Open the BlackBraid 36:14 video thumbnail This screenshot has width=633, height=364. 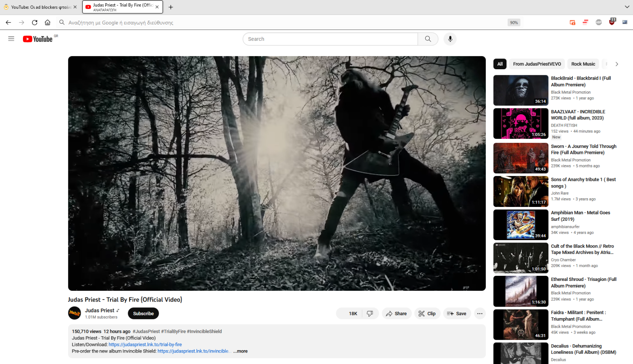coord(521,90)
